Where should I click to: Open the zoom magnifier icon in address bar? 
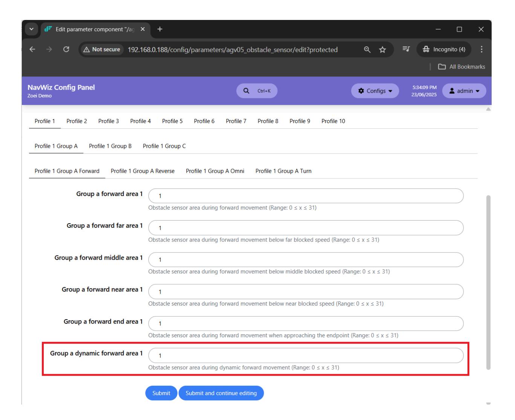click(367, 49)
